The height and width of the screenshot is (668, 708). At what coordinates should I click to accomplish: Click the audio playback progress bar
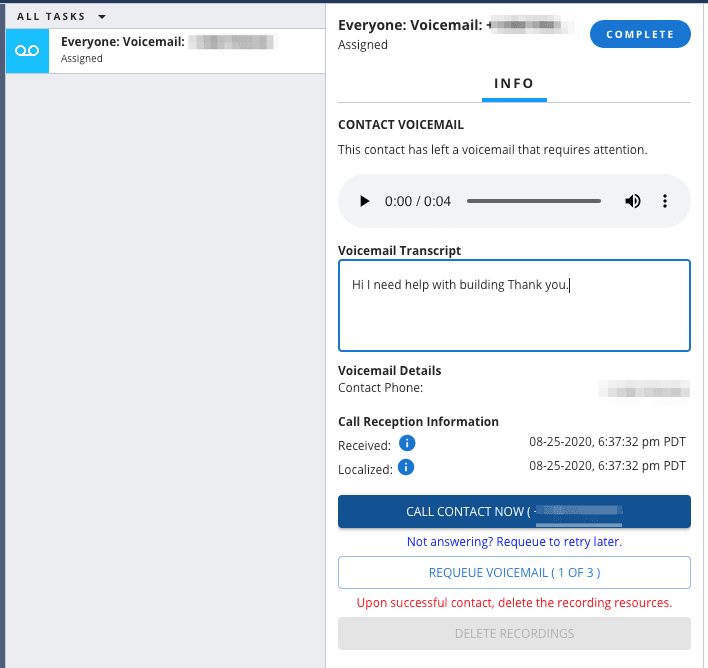coord(533,201)
